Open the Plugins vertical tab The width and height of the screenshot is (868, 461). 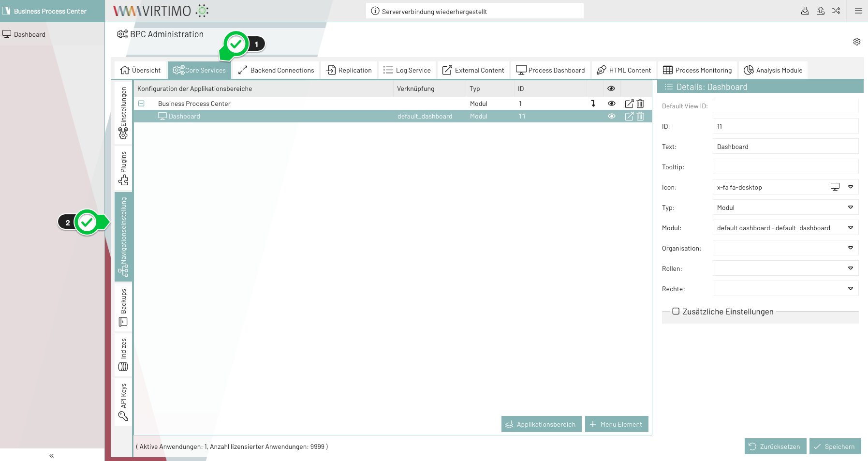click(123, 168)
